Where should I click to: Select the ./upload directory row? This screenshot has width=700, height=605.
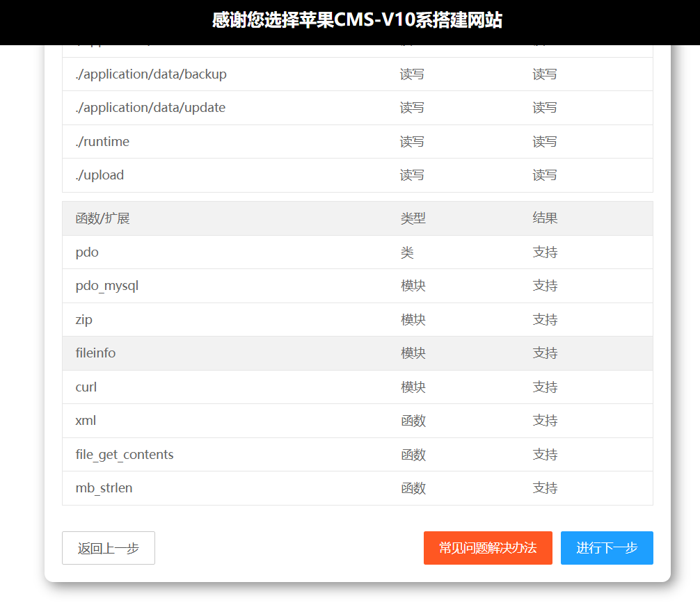click(358, 175)
